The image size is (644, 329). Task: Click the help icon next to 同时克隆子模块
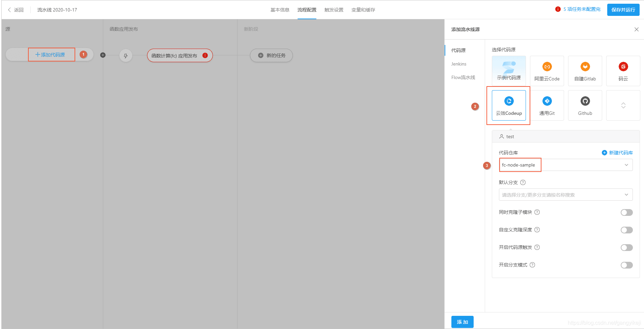point(537,212)
